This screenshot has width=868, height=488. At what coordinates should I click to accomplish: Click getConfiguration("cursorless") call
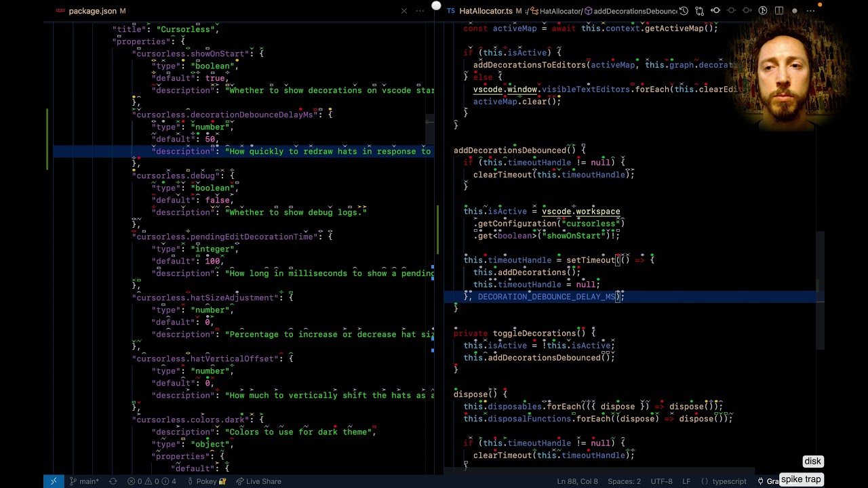coord(551,224)
